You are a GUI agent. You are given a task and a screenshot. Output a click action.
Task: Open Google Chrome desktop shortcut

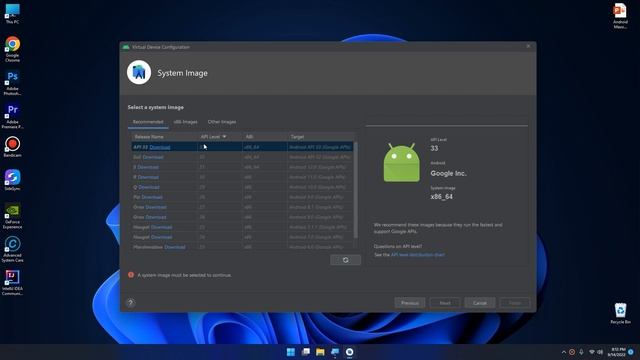tap(12, 49)
